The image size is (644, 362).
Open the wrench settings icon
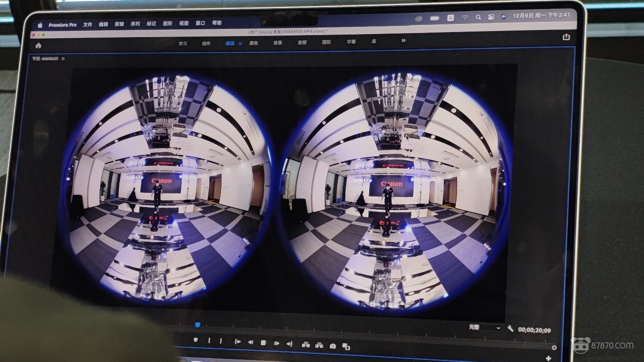(510, 328)
